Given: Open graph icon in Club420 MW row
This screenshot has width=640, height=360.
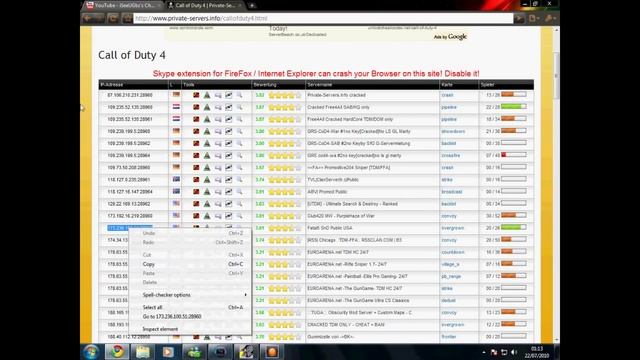Looking at the screenshot, I should pyautogui.click(x=229, y=216).
